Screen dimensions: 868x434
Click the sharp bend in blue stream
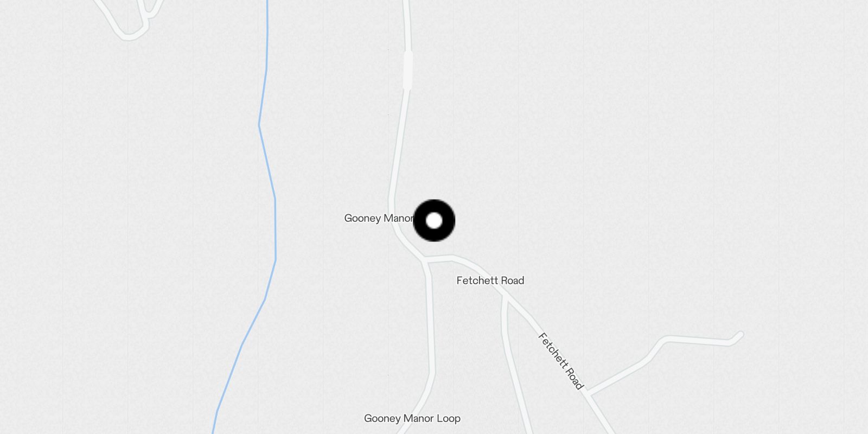click(260, 125)
